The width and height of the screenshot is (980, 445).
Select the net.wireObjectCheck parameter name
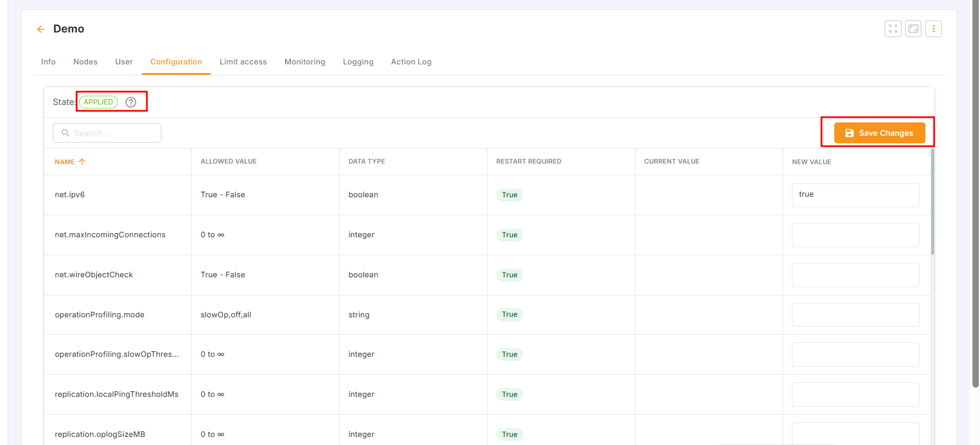click(x=93, y=275)
